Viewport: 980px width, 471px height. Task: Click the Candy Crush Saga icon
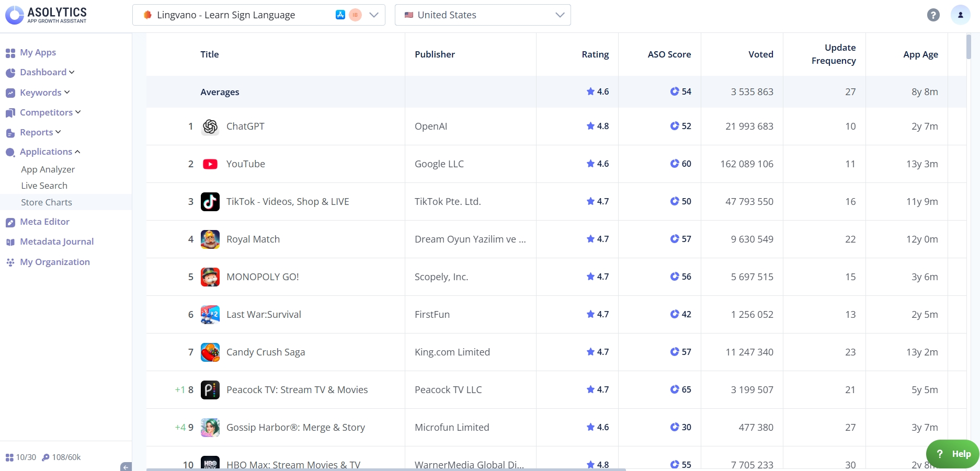coord(210,352)
